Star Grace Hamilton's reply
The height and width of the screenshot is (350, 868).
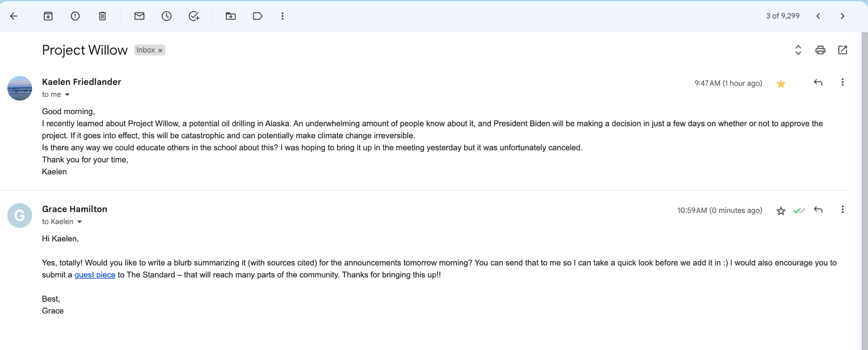[781, 211]
